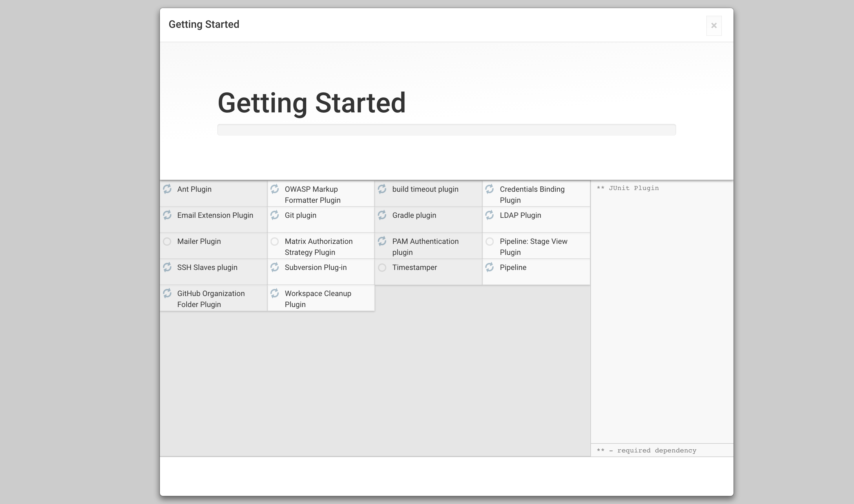
Task: Select the Pipeline label
Action: point(513,268)
